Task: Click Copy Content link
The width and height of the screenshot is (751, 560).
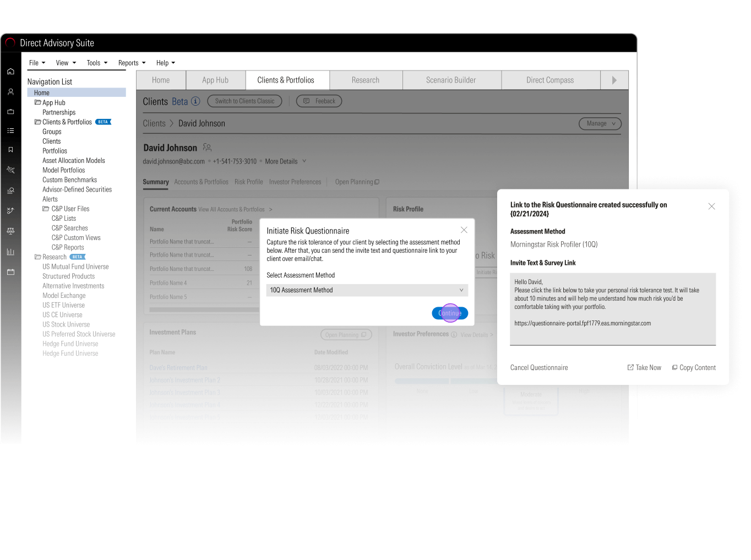Action: click(694, 368)
